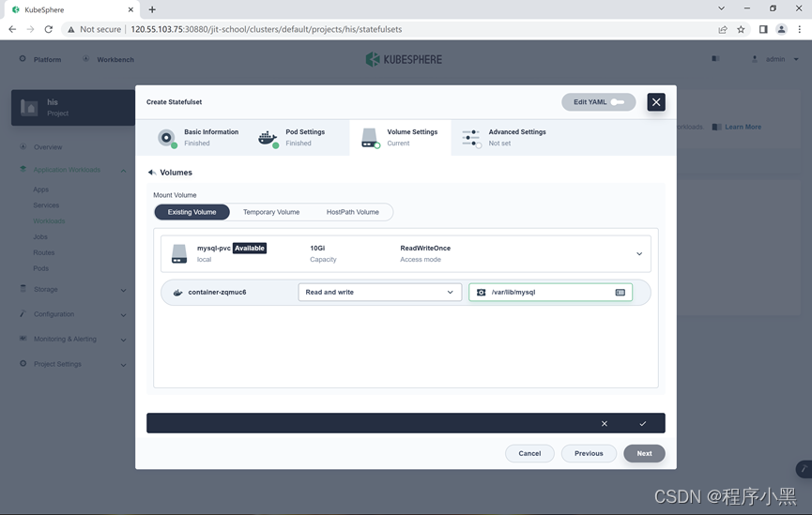Click the docker icon beside container-zqmuc6
This screenshot has width=812, height=515.
point(177,293)
